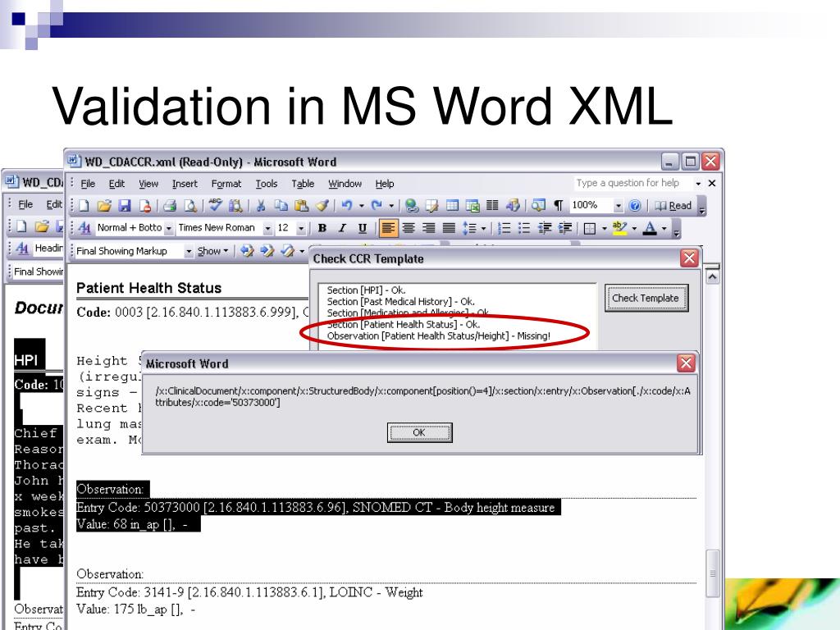
Task: Insert Excel worksheet icon
Action: pyautogui.click(x=472, y=206)
